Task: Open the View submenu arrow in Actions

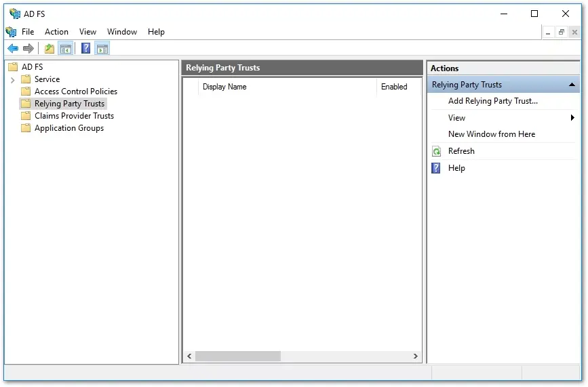Action: [572, 118]
